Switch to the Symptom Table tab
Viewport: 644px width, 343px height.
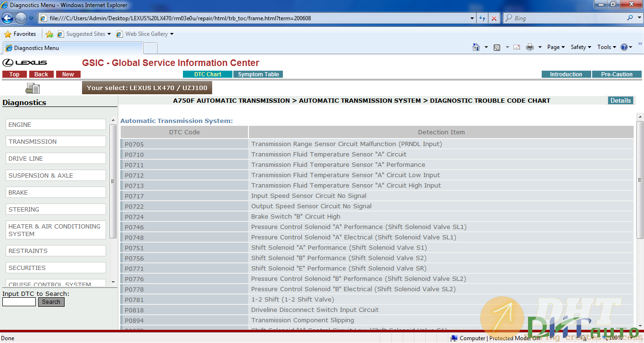click(258, 74)
